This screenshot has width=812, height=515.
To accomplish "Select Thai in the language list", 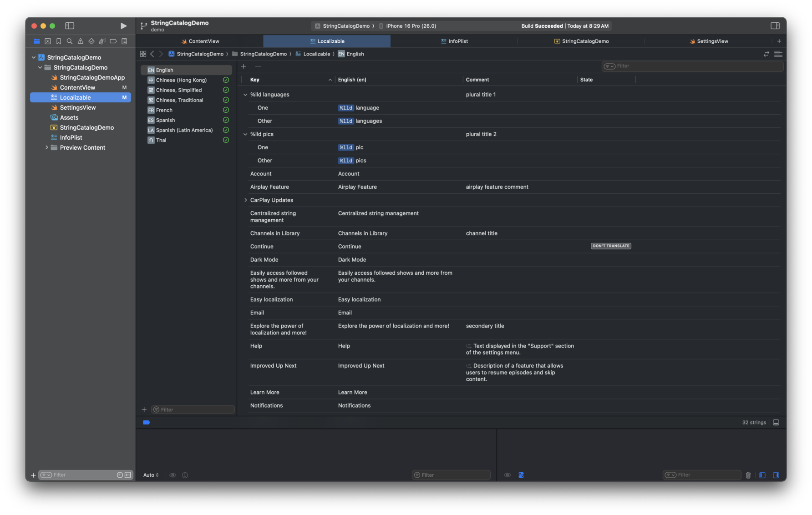I will pyautogui.click(x=187, y=141).
